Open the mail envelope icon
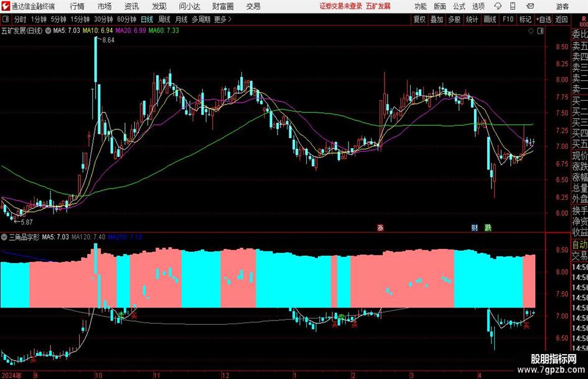The height and width of the screenshot is (379, 588). click(530, 6)
